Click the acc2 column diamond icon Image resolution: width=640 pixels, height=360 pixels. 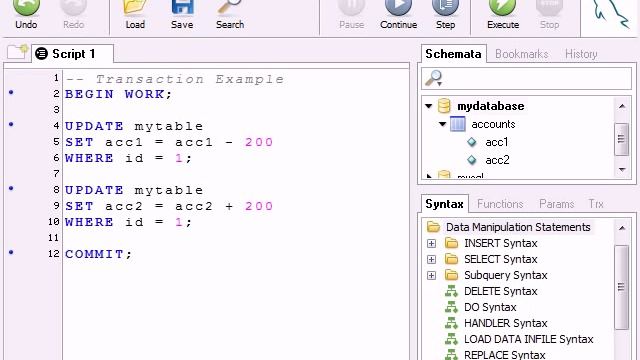pos(472,160)
